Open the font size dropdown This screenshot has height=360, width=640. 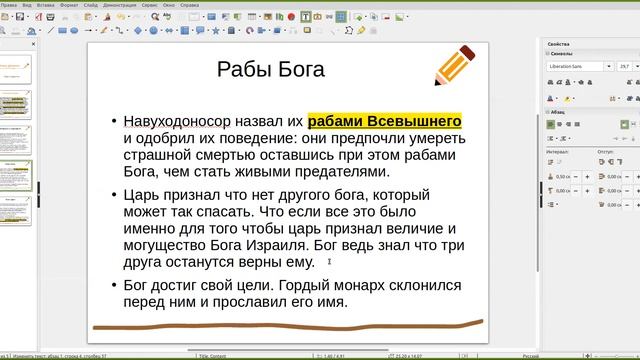click(x=637, y=67)
